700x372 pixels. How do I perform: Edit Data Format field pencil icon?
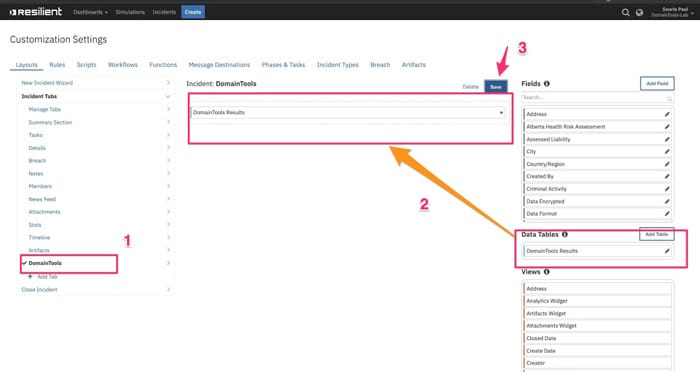[667, 213]
